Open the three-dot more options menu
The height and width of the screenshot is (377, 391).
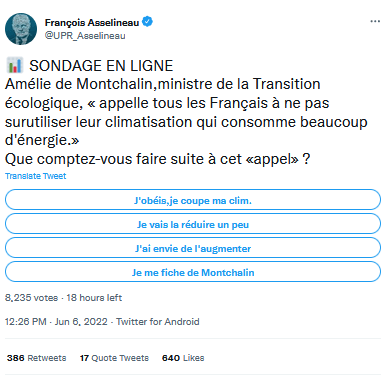[375, 21]
